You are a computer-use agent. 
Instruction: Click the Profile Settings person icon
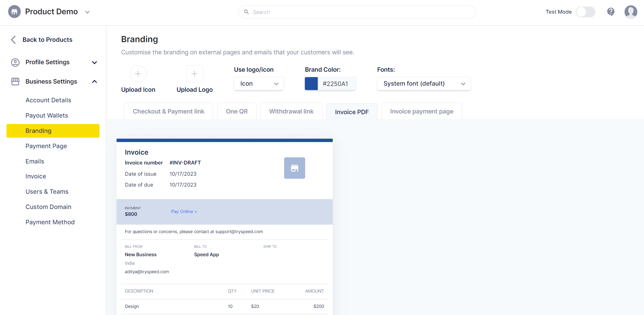pos(15,62)
